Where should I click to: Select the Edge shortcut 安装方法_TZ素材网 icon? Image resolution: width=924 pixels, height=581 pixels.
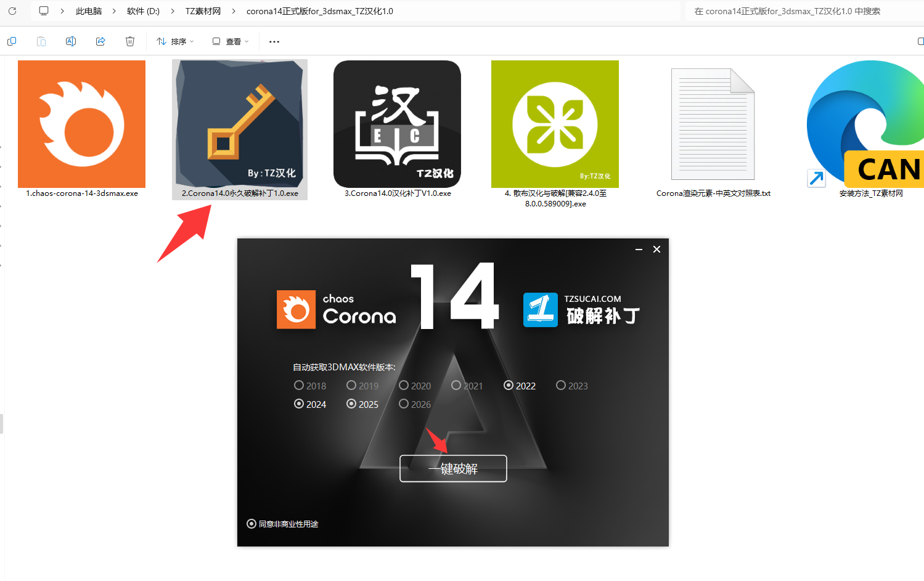click(x=865, y=124)
